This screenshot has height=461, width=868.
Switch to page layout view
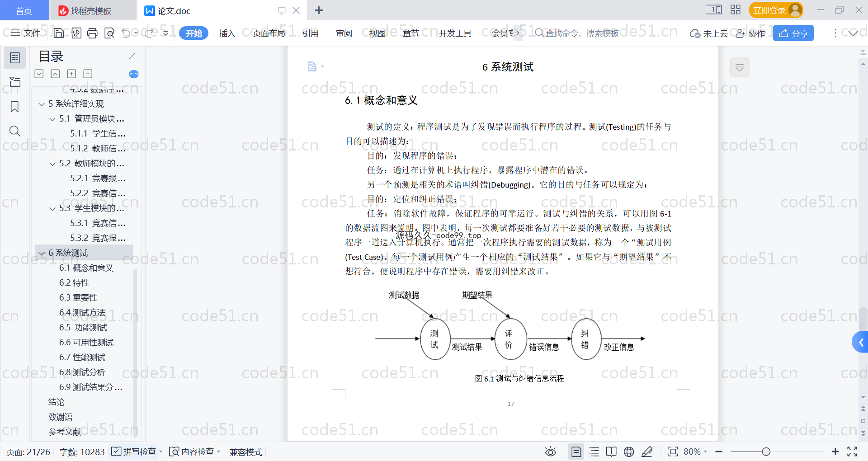point(576,452)
